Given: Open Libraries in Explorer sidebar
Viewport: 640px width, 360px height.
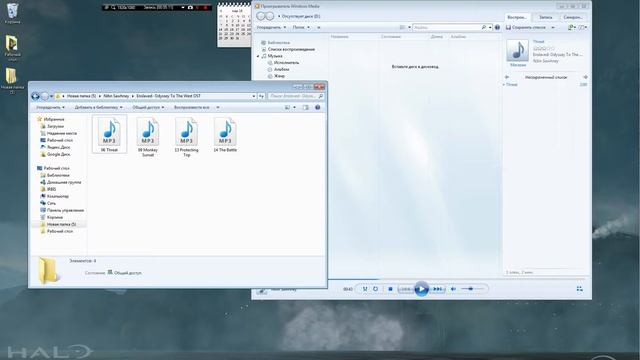Looking at the screenshot, I should 55,175.
